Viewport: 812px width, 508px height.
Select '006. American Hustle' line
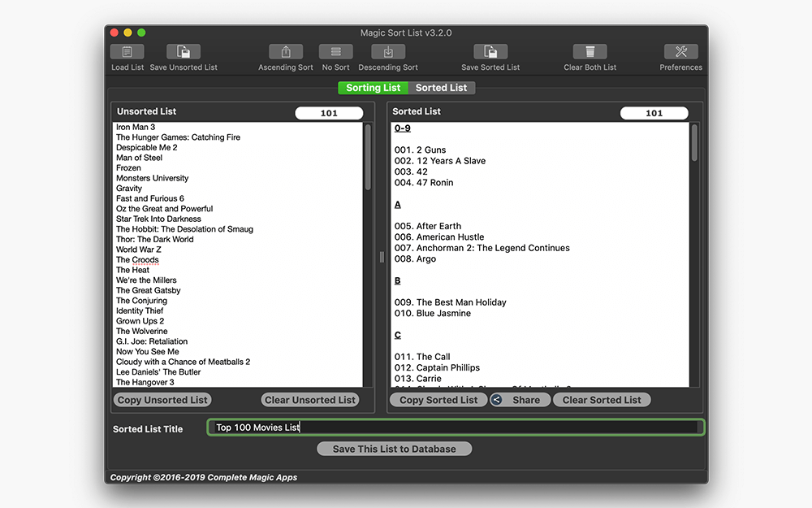(x=439, y=237)
